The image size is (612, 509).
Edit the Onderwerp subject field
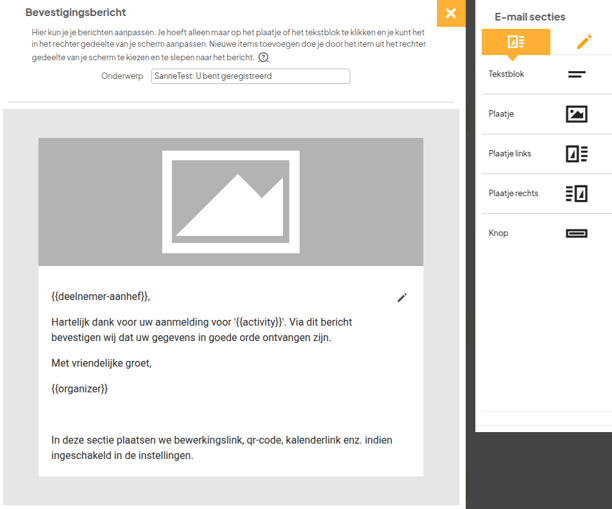pos(251,76)
